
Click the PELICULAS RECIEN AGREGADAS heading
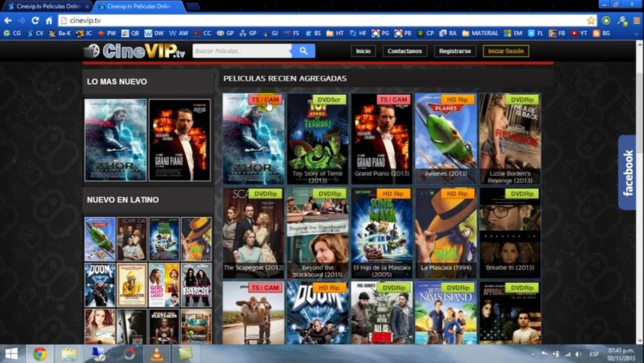[285, 79]
